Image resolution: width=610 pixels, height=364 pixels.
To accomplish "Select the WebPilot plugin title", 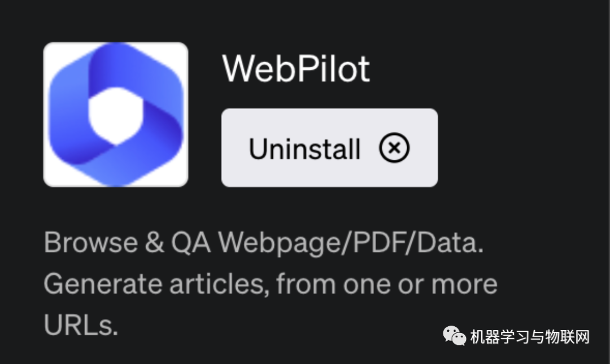I will pos(296,68).
